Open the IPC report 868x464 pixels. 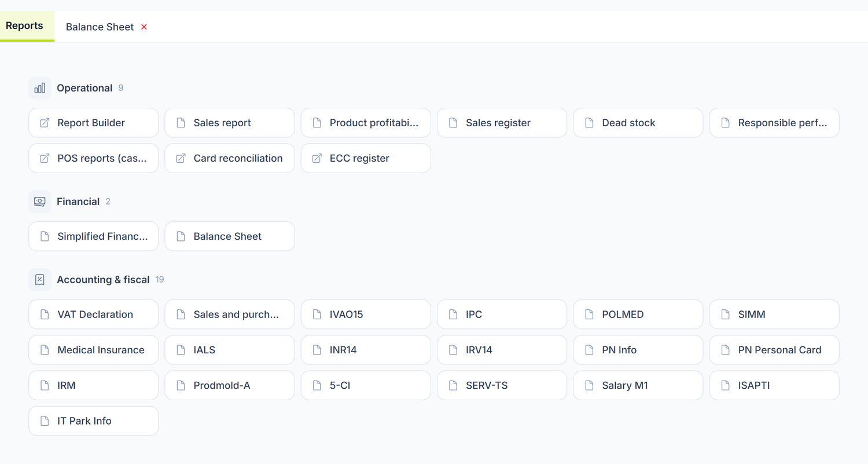coord(502,315)
